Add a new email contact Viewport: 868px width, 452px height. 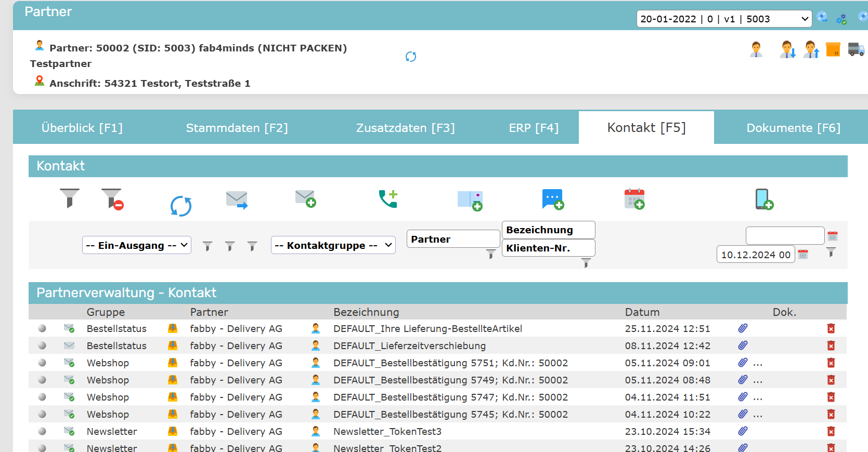(305, 198)
